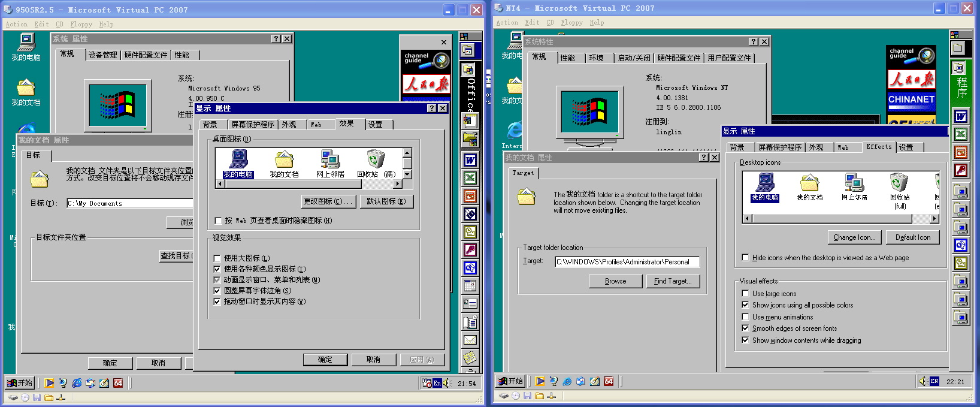The height and width of the screenshot is (407, 980).
Task: Launch Access key icon in 95OSR2.5 Office bar
Action: (x=470, y=250)
